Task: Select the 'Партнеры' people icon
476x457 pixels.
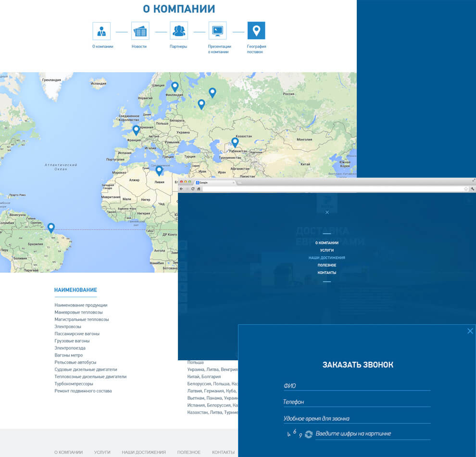Action: coord(178,31)
